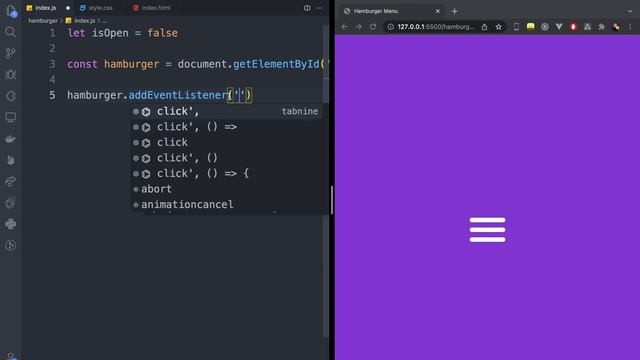Select the plain "click" suggestion
The height and width of the screenshot is (360, 640).
pos(227,142)
